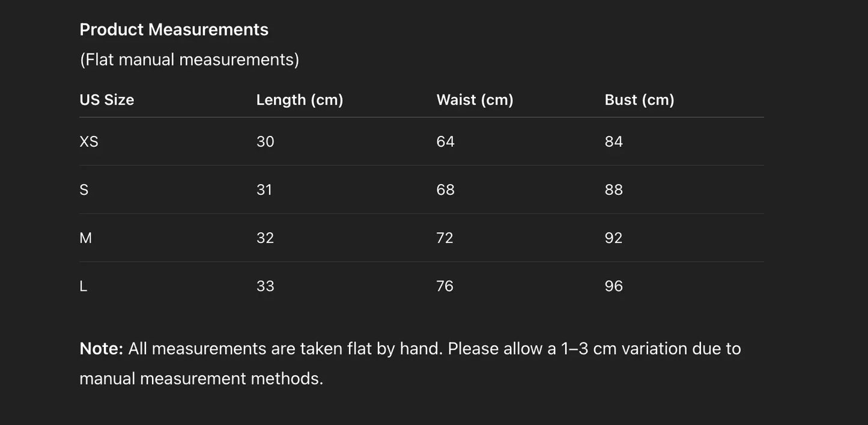This screenshot has height=425, width=868.
Task: Click the XS length value 30
Action: tap(265, 142)
